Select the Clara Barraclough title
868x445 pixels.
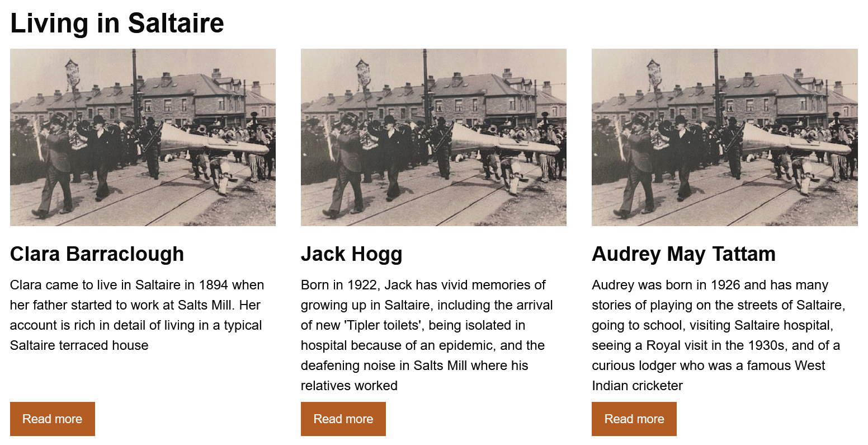tap(97, 254)
